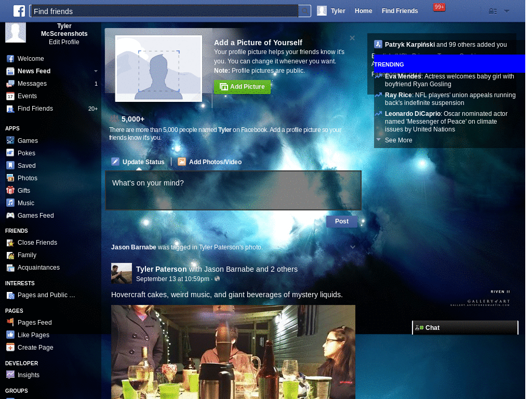Click the post's public globe icon
Screen dimensions: 532x399
[217, 279]
